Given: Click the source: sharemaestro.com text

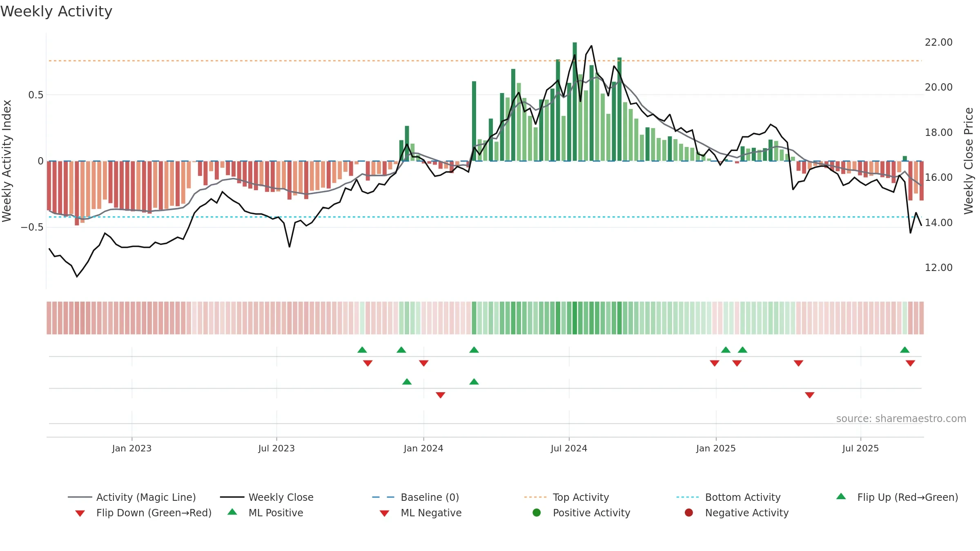Looking at the screenshot, I should pyautogui.click(x=901, y=418).
